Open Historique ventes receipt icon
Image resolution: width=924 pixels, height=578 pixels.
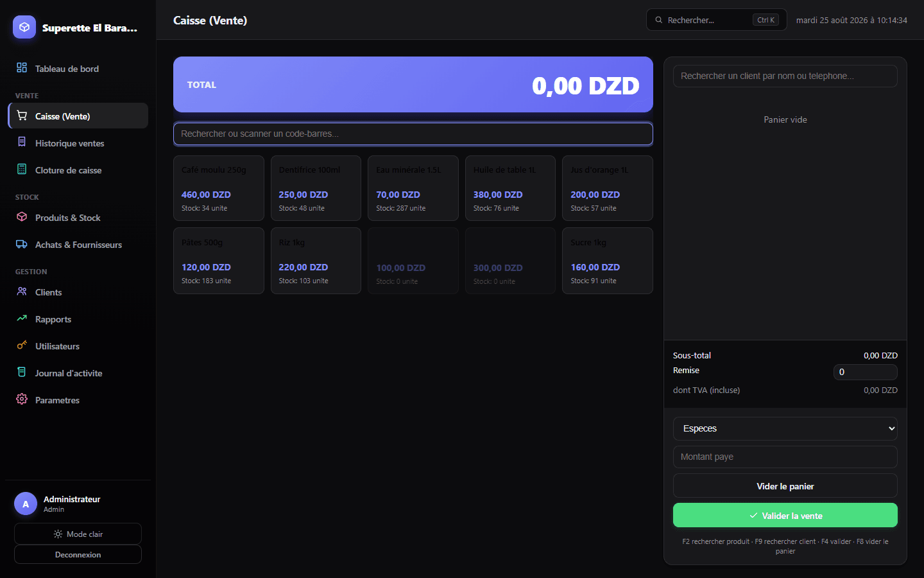click(22, 142)
